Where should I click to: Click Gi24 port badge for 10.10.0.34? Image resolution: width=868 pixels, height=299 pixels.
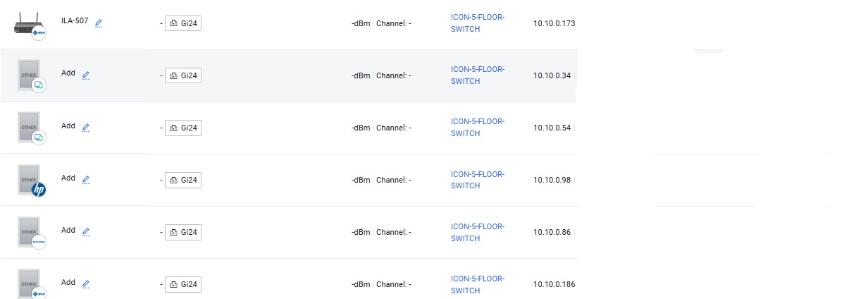183,75
